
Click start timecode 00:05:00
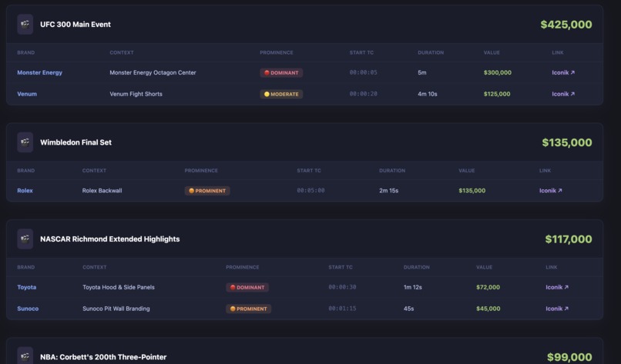(x=310, y=190)
